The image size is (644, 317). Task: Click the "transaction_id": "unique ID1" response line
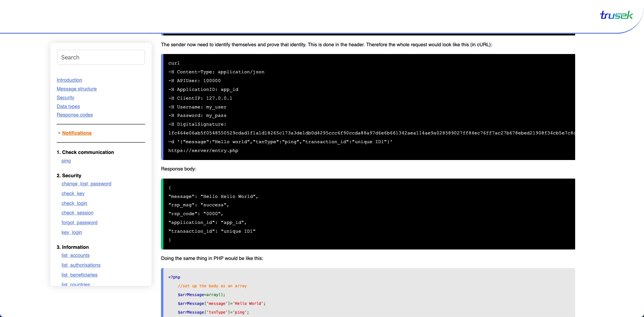click(x=212, y=231)
